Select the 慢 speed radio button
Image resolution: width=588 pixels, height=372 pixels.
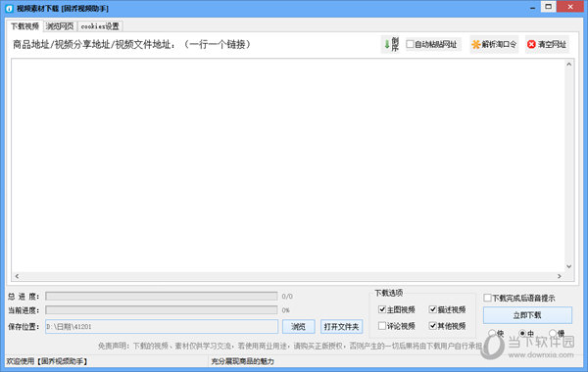coord(553,333)
